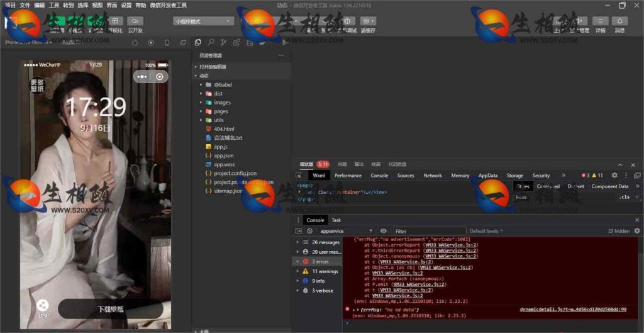Open console settings gear next to 23 hidden
Image resolution: width=644 pixels, height=333 pixels.
[637, 231]
